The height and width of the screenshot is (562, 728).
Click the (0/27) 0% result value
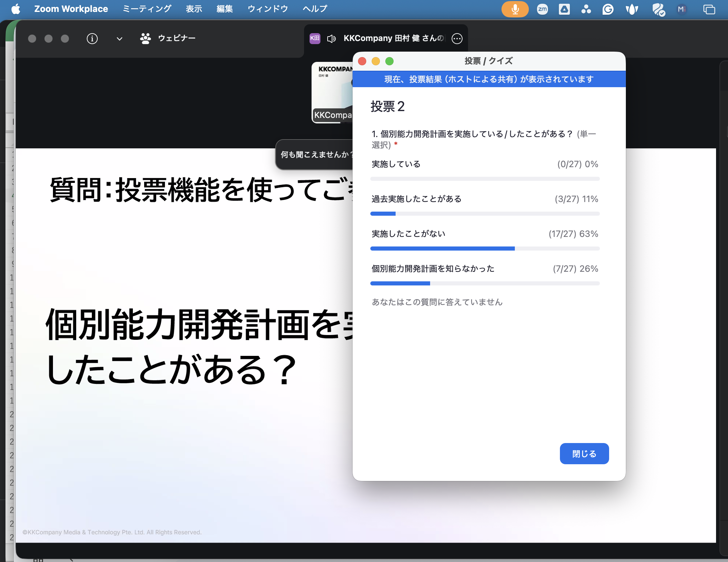tap(578, 164)
